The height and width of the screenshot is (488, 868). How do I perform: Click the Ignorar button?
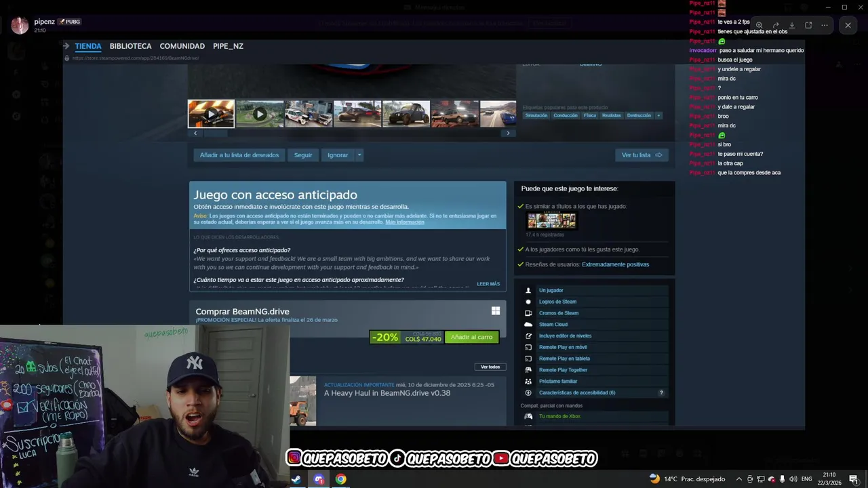pyautogui.click(x=338, y=155)
